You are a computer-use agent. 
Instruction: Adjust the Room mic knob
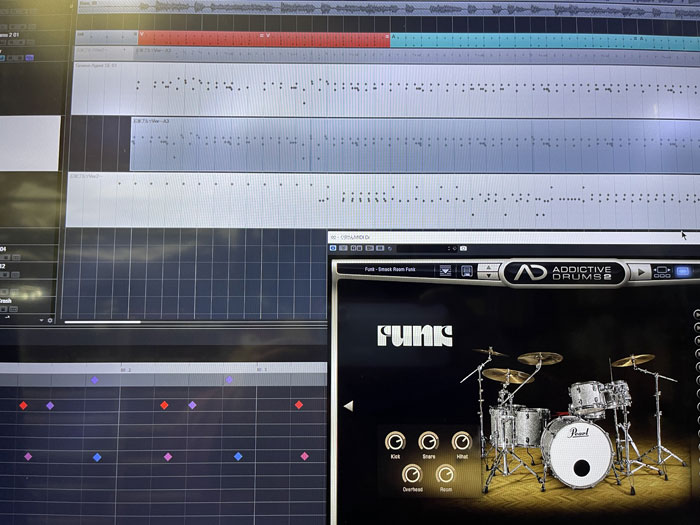coord(445,474)
